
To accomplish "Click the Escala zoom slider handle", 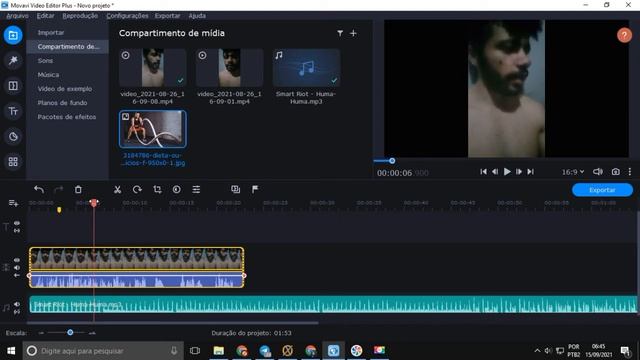I will pos(70,333).
